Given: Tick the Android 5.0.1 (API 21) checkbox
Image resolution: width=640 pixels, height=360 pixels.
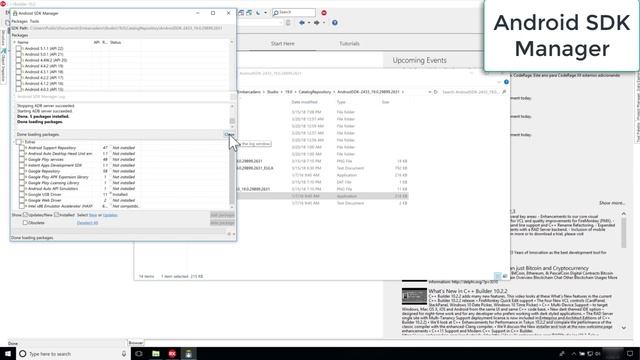Looking at the screenshot, I should pos(18,54).
